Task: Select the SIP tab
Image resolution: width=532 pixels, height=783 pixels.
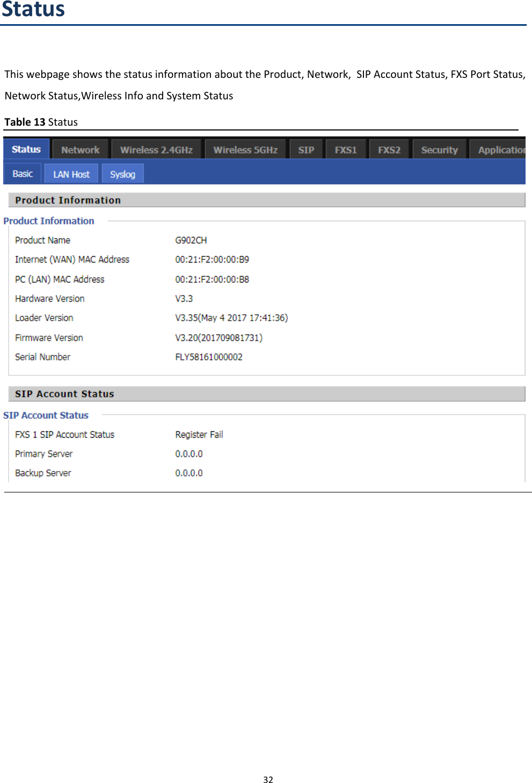Action: tap(305, 149)
